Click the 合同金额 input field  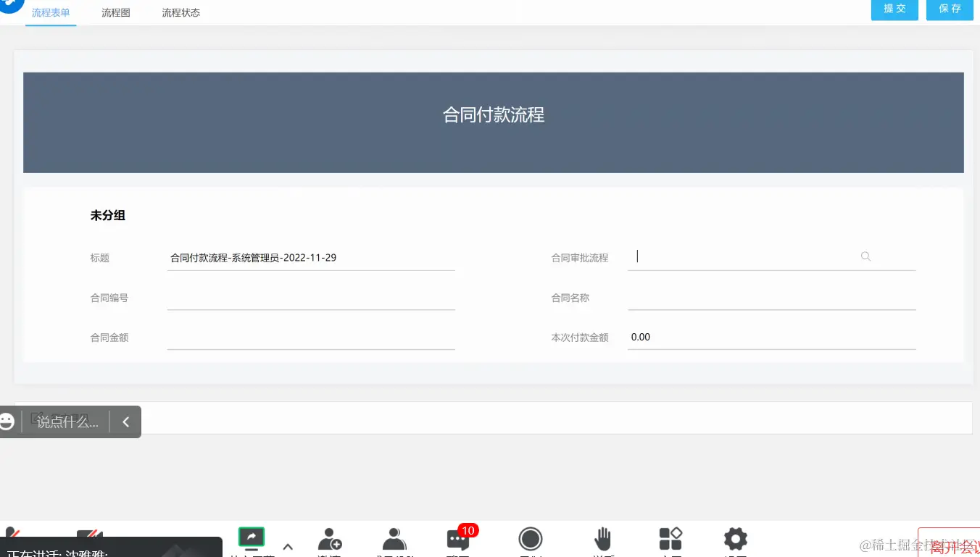(x=311, y=338)
